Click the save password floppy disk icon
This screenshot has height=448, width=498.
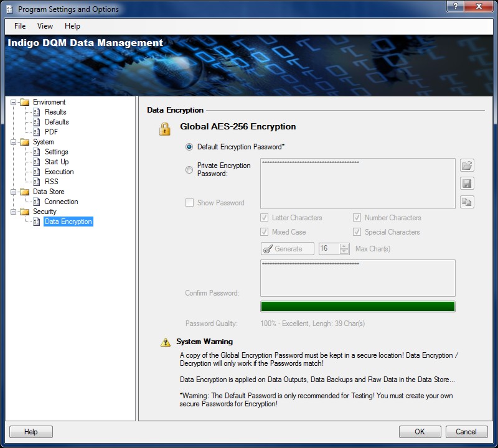pyautogui.click(x=467, y=183)
